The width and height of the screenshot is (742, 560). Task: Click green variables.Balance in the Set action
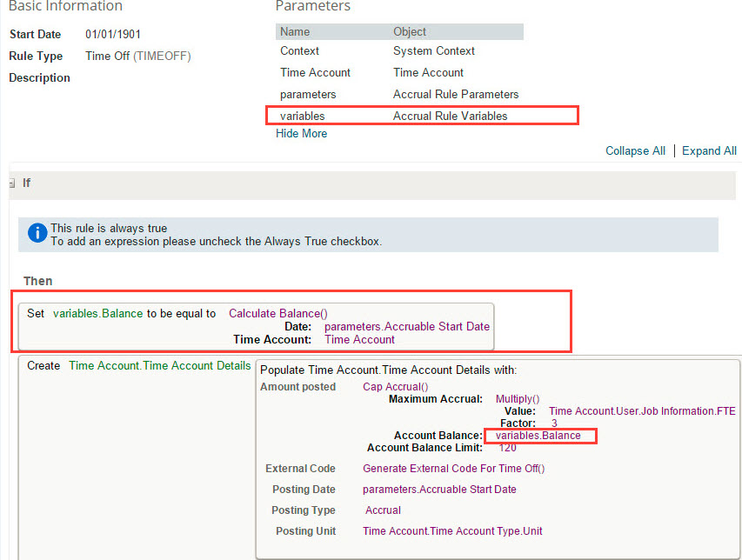98,313
